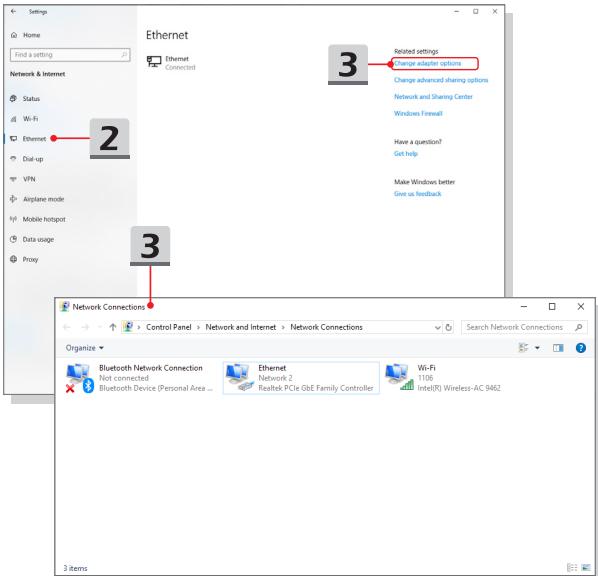The height and width of the screenshot is (576, 598).
Task: Click Change adapter options link
Action: (x=428, y=63)
